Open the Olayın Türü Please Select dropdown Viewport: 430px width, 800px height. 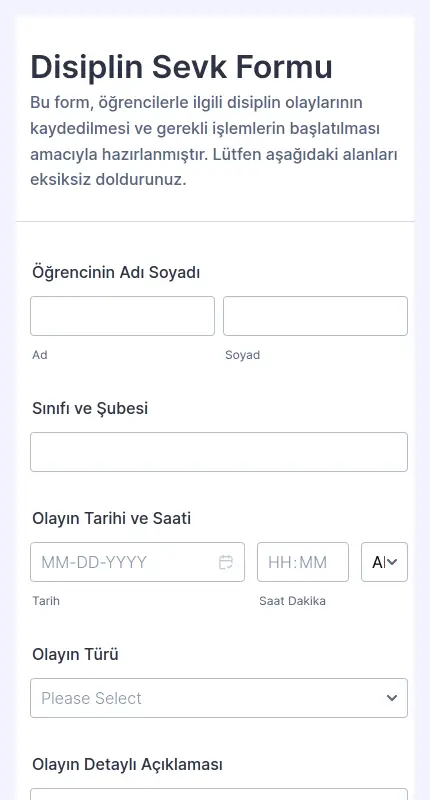219,698
